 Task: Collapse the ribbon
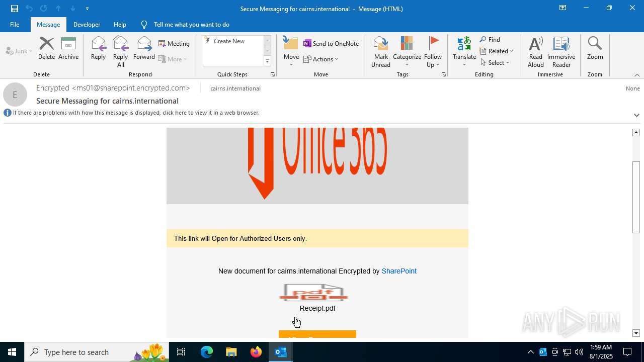[x=637, y=75]
